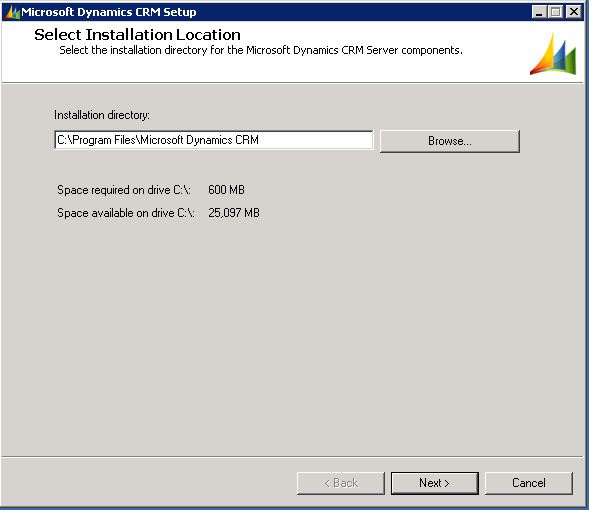Click the "Installation directory:" label
This screenshot has height=510, width=589.
pos(102,115)
